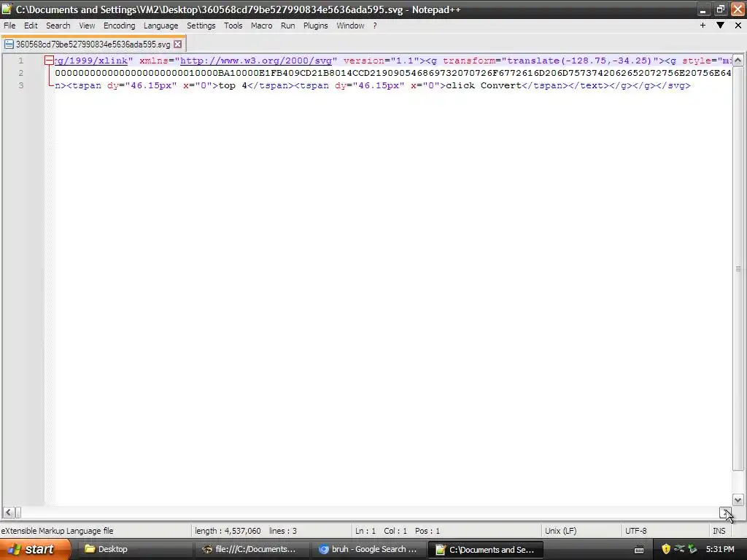Image resolution: width=747 pixels, height=560 pixels.
Task: Click 'top 4' text on line 3
Action: [233, 85]
